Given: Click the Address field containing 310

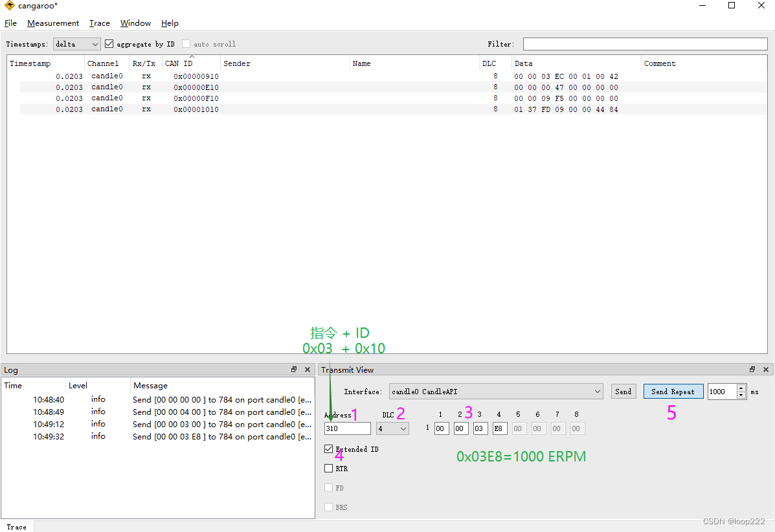Looking at the screenshot, I should (348, 428).
